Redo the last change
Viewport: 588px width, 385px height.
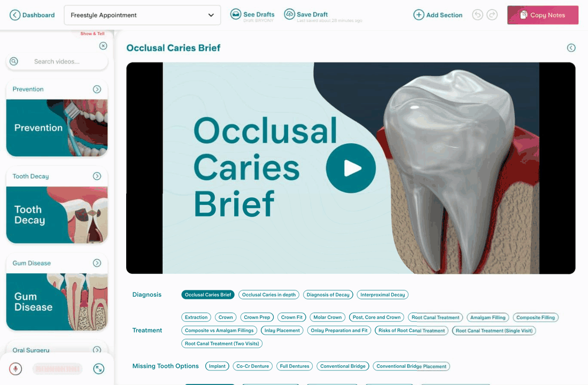tap(492, 15)
